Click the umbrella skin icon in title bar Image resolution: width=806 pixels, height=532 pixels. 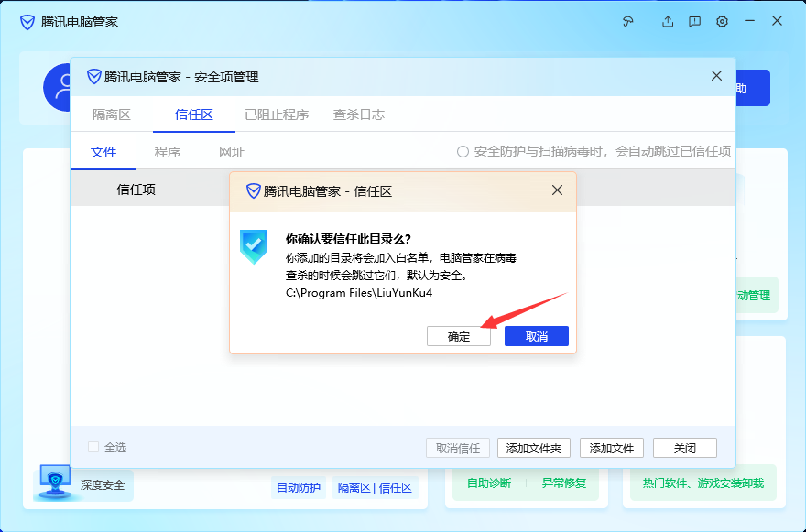coord(628,21)
